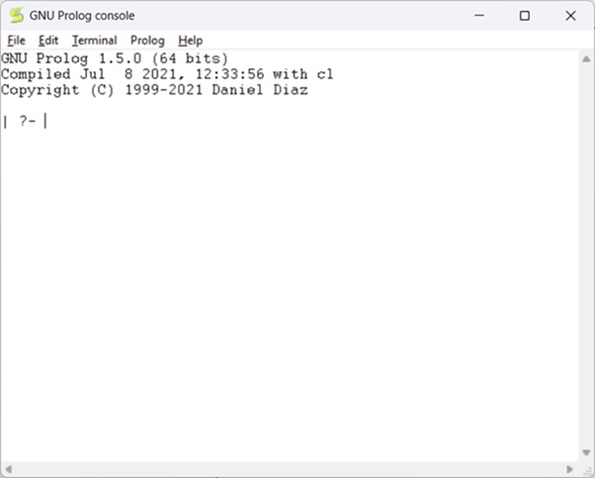Close the GNU Prolog console window

570,16
